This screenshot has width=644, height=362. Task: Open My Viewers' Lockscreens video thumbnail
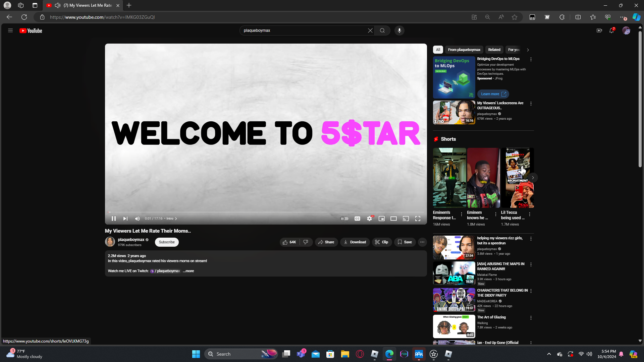click(454, 113)
